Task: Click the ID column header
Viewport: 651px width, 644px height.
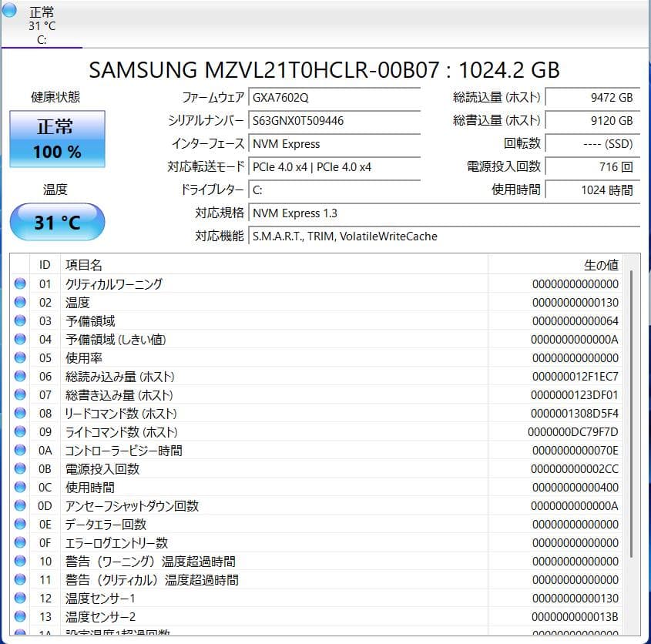Action: coord(45,264)
